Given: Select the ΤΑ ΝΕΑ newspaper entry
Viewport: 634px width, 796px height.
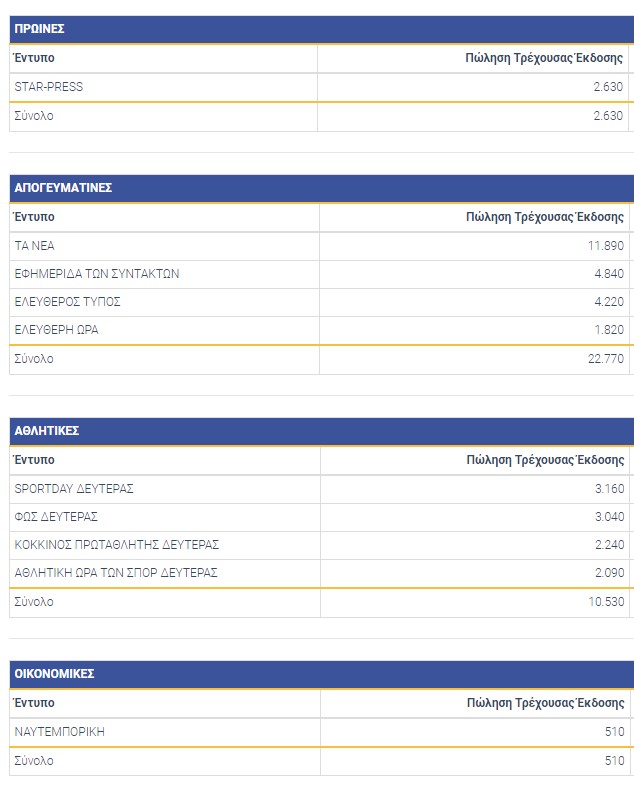Looking at the screenshot, I should point(35,246).
